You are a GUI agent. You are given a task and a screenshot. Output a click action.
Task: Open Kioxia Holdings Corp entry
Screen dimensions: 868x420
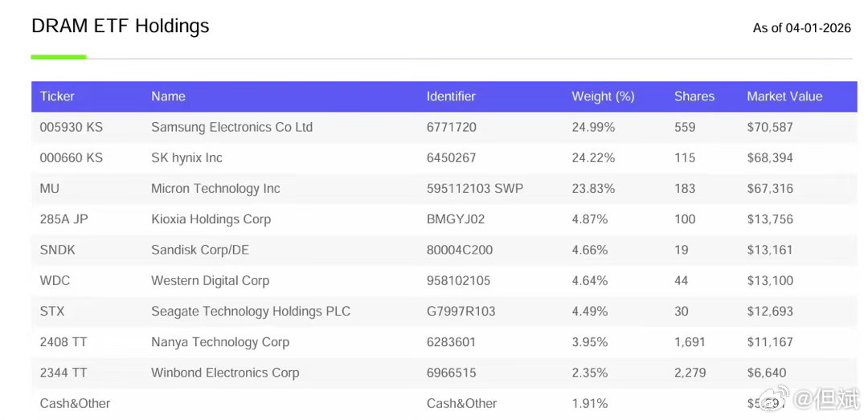point(211,219)
